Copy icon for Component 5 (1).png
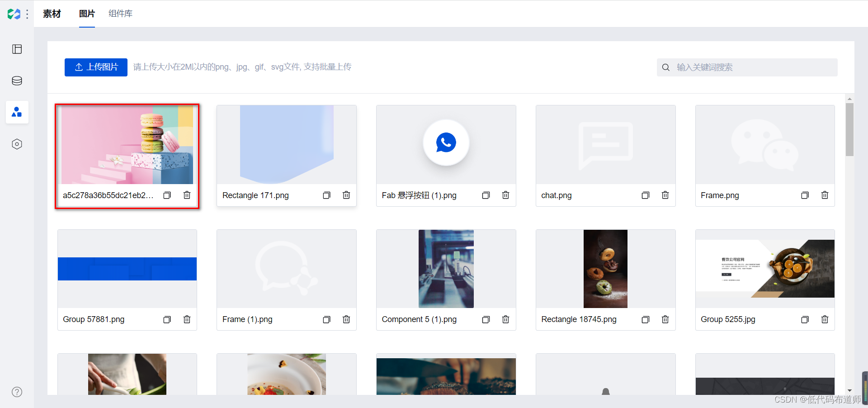 click(x=486, y=319)
